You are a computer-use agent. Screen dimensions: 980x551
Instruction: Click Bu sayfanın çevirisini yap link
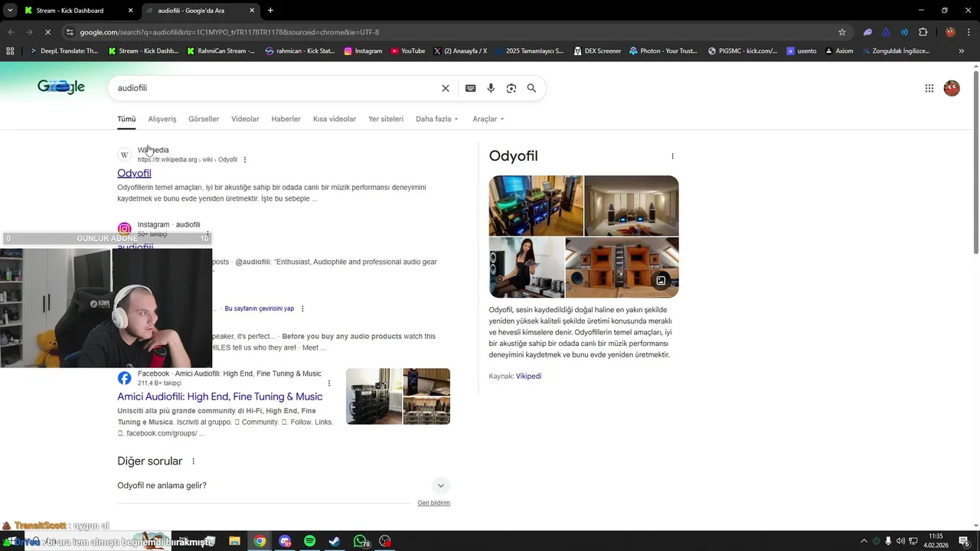pos(259,308)
